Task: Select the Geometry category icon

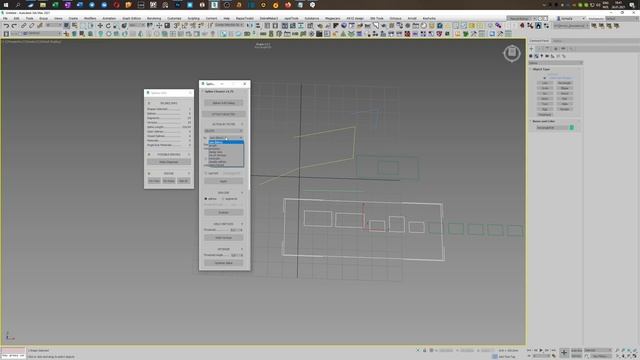Action: tap(531, 56)
